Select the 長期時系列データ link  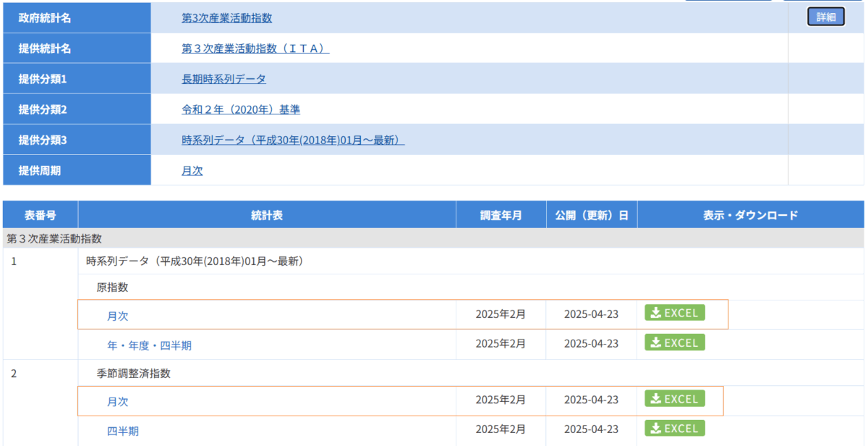(224, 79)
